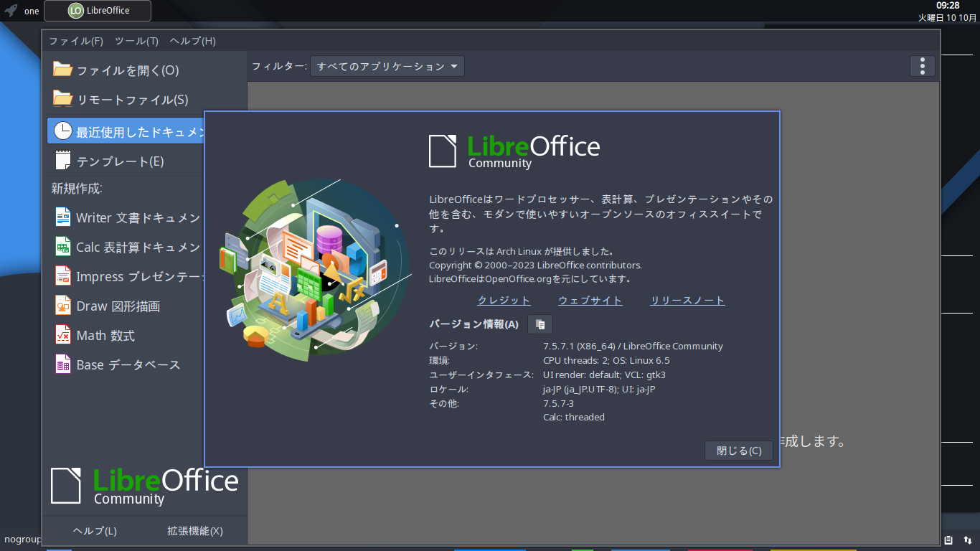The height and width of the screenshot is (551, 980).
Task: Click the text 'Calc: threaded'
Action: coord(574,417)
